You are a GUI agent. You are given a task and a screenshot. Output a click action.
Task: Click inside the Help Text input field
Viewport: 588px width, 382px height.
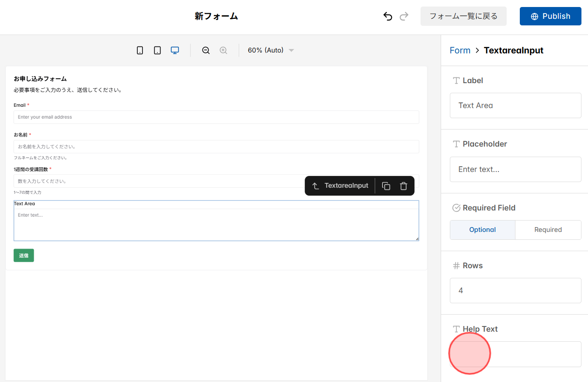click(515, 354)
